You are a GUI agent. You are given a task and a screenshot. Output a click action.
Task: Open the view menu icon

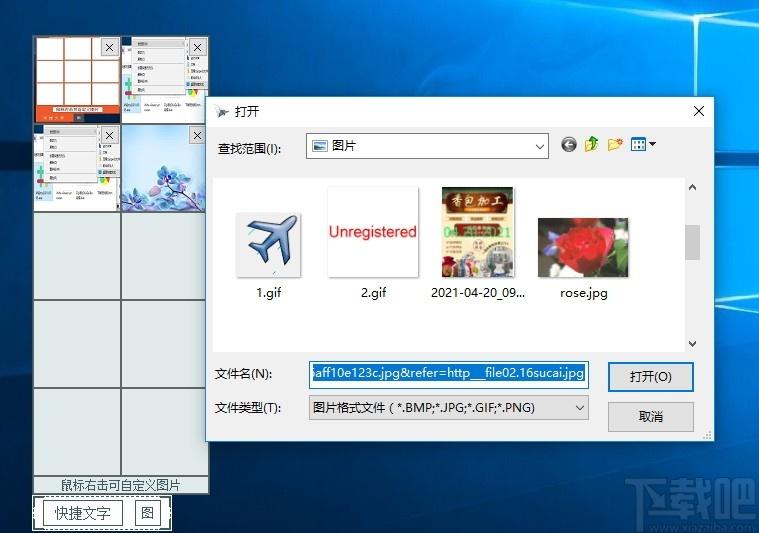point(638,144)
